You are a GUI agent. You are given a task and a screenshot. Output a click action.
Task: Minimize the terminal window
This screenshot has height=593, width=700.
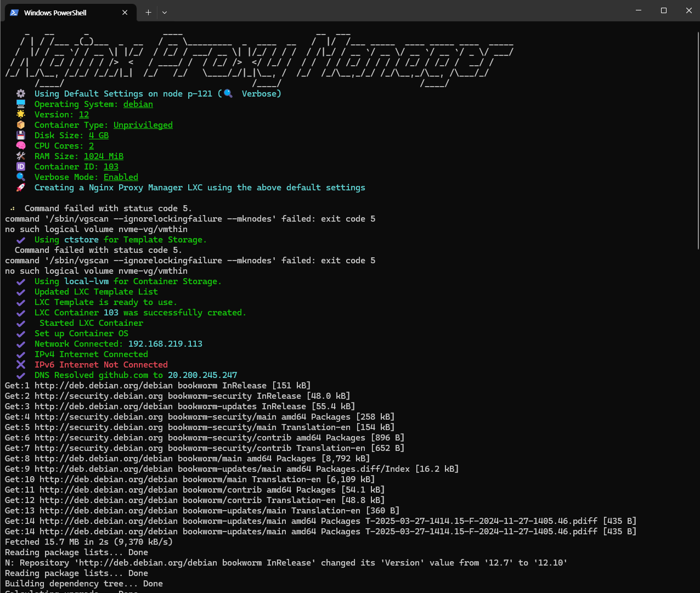(x=638, y=10)
